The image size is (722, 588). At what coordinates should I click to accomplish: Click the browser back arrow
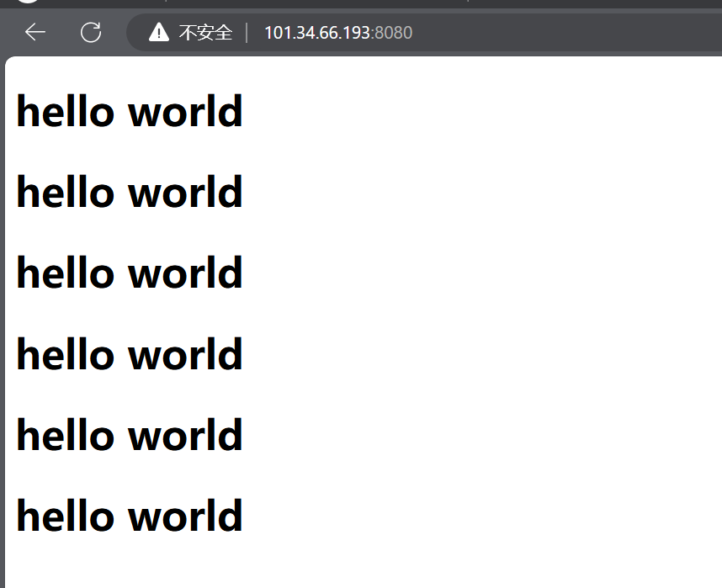click(35, 32)
